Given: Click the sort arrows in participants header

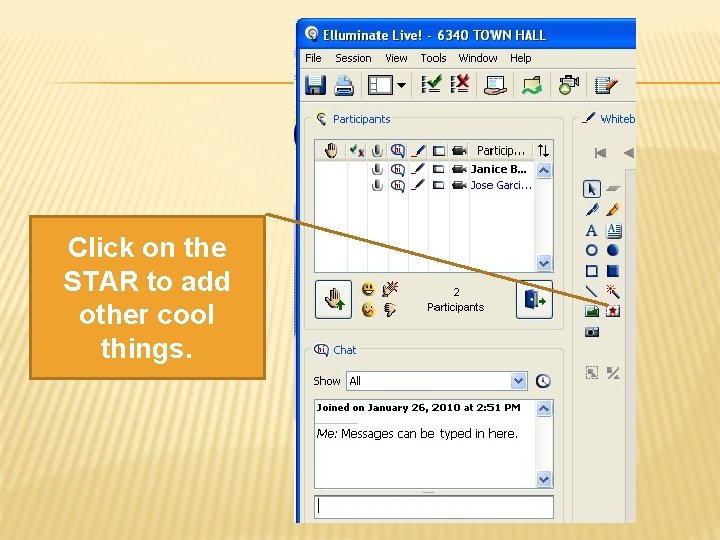Looking at the screenshot, I should pyautogui.click(x=543, y=151).
